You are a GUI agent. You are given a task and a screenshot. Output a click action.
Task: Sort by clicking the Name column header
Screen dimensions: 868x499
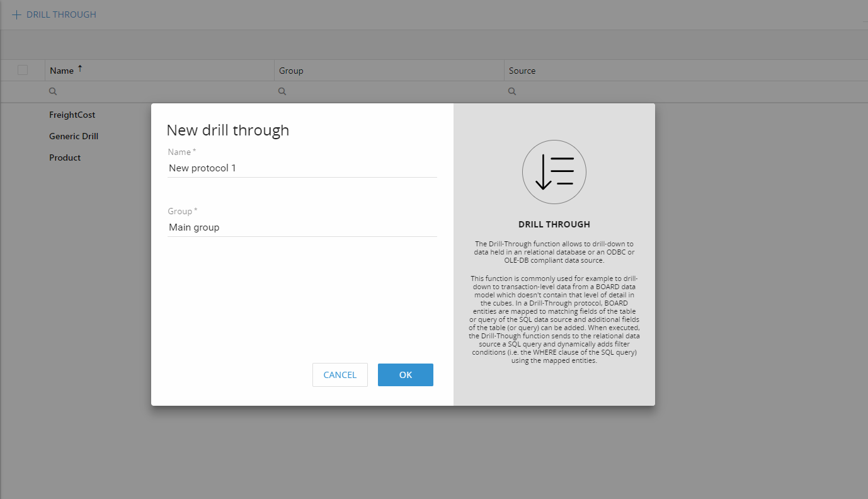[x=62, y=71]
